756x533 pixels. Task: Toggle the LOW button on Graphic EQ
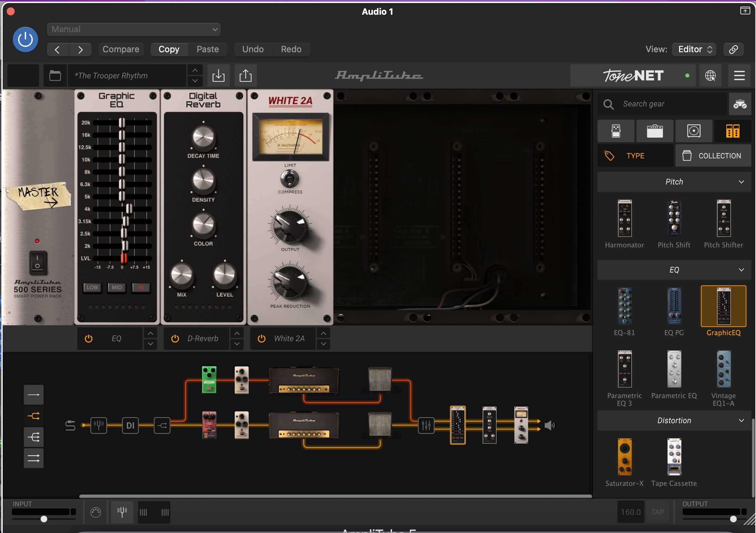tap(92, 287)
